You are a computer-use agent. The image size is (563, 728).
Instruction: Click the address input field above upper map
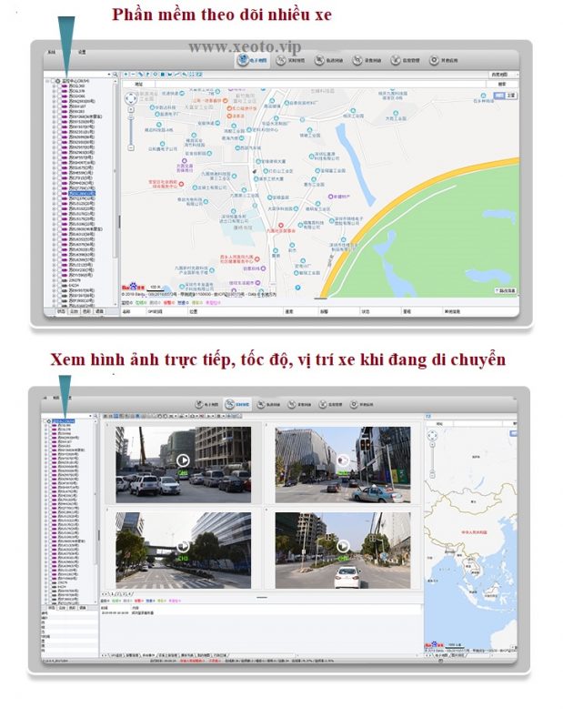pos(320,85)
